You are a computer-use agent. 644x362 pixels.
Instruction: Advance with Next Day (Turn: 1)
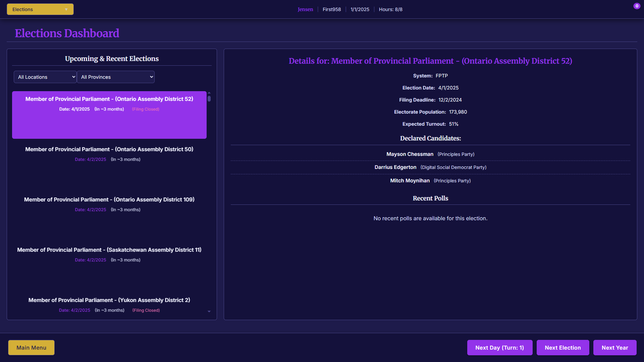click(499, 348)
